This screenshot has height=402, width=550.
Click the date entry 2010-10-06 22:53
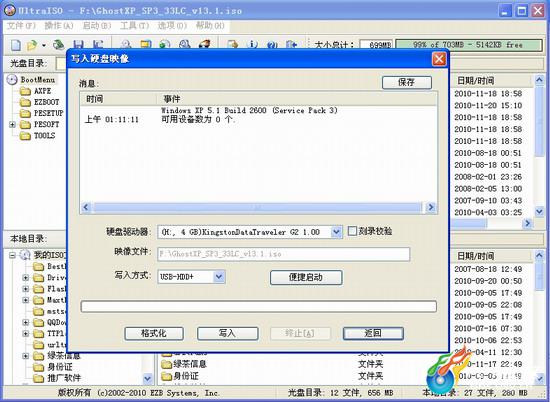click(x=488, y=340)
